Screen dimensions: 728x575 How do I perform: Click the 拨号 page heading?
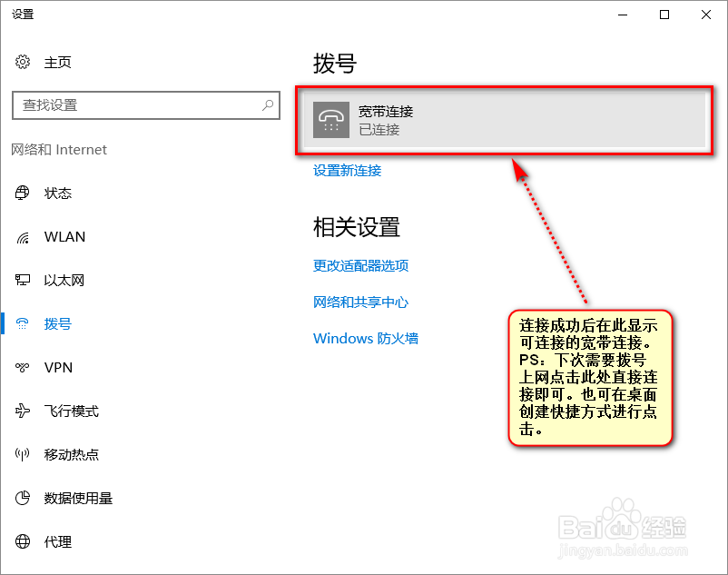(x=335, y=64)
